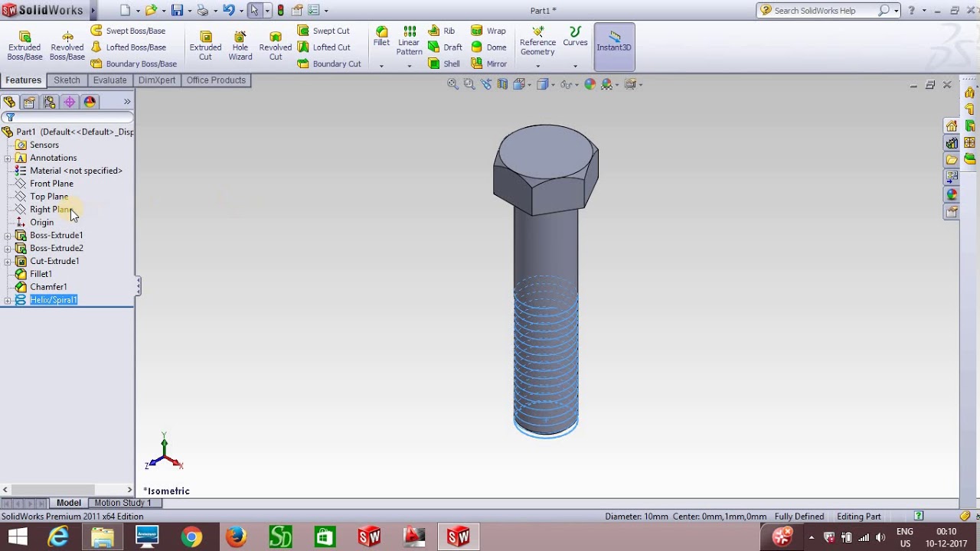Click Zoom to Fit in view toolbar
The width and height of the screenshot is (980, 551).
[452, 84]
